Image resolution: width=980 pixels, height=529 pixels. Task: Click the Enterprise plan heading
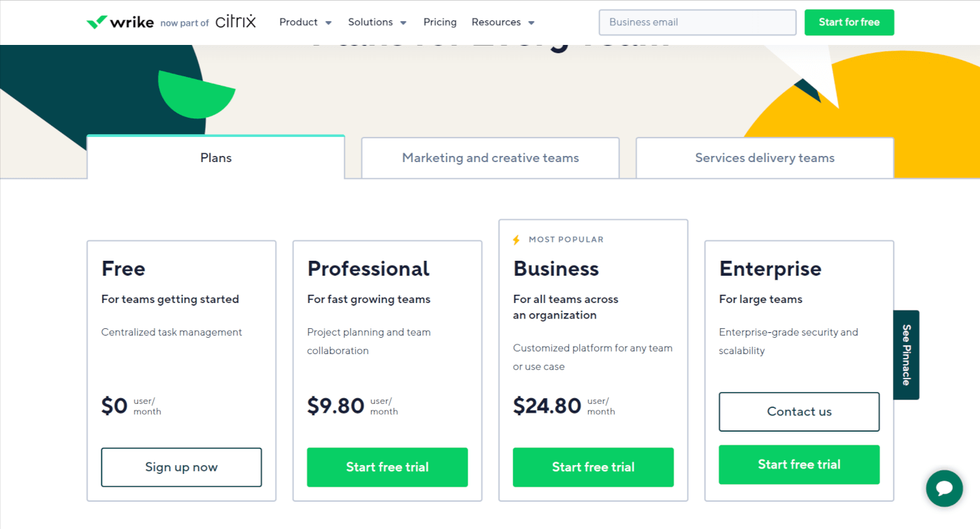pyautogui.click(x=770, y=269)
